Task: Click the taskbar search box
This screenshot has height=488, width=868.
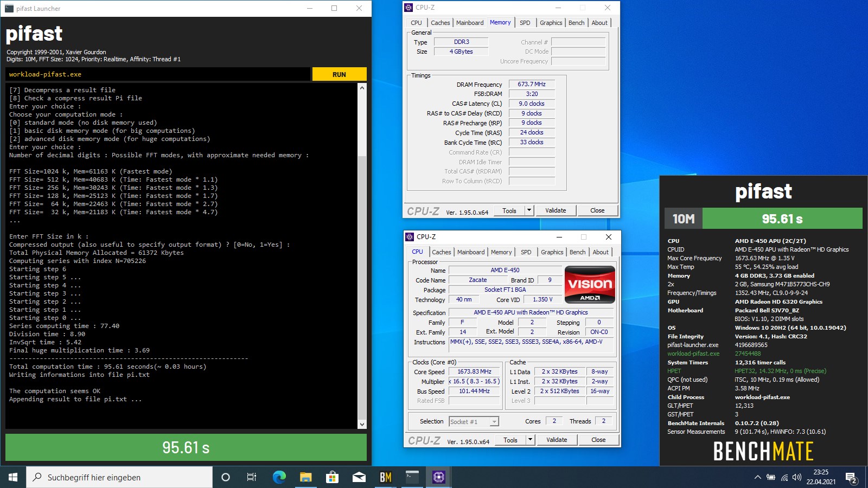Action: point(119,477)
